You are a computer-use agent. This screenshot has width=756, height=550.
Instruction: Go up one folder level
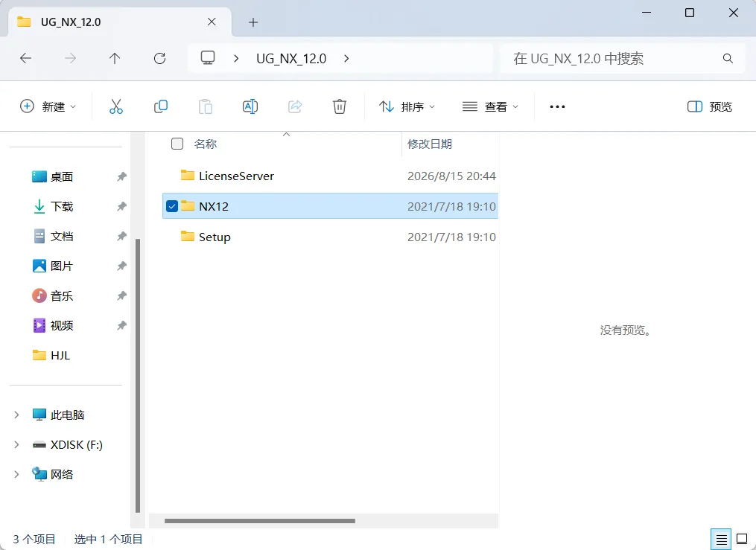pos(115,58)
